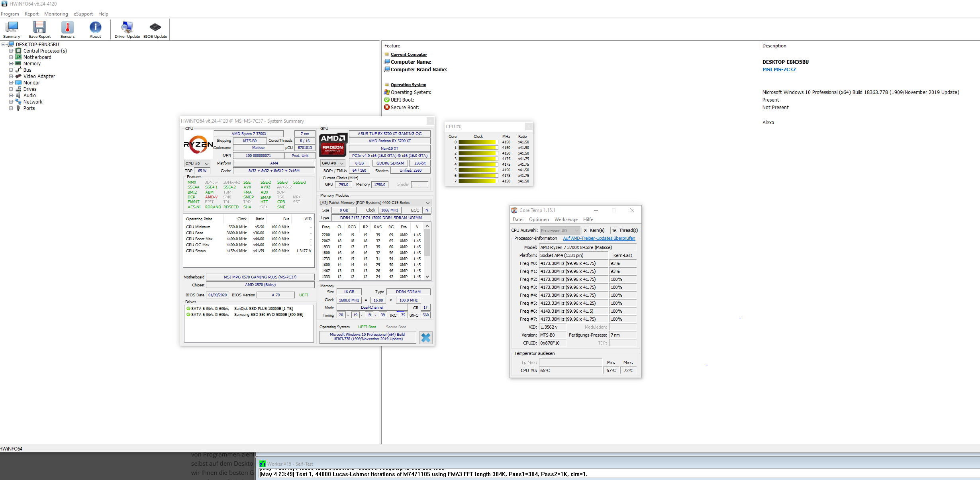Viewport: 980px width, 480px height.
Task: Click the AMD-Treiber-Updates überprüfen link
Action: (x=599, y=238)
